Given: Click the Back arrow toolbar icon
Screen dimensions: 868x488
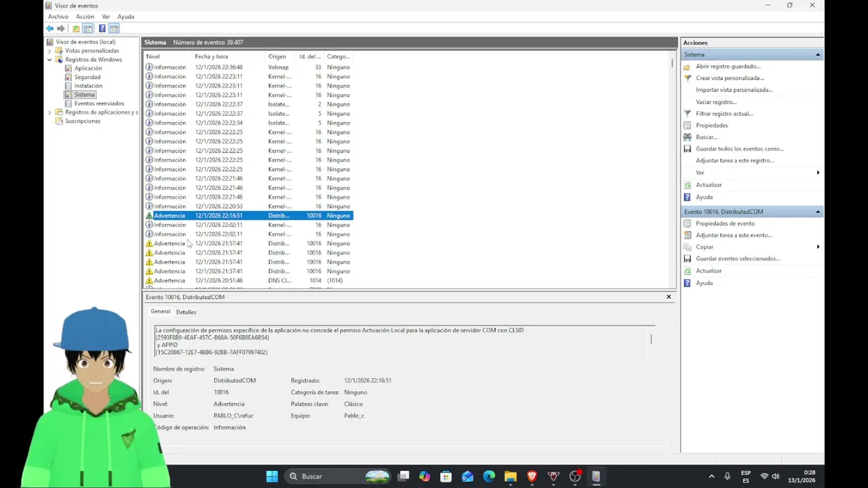Looking at the screenshot, I should tap(50, 28).
